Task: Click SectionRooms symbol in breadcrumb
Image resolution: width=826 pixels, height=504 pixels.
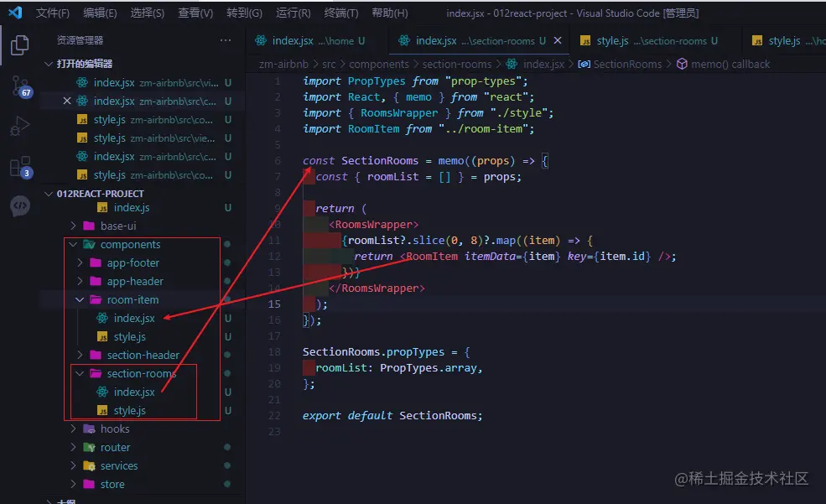Action: click(x=627, y=65)
